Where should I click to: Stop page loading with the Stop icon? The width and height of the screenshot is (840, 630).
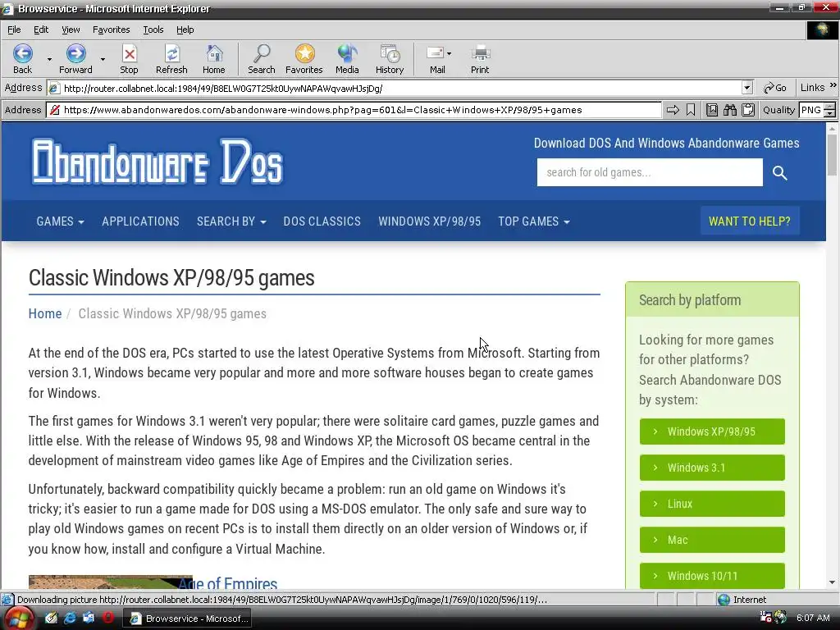[129, 53]
